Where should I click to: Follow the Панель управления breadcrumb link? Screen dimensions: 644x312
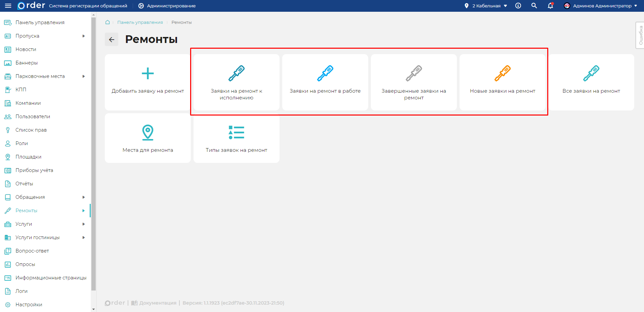(x=140, y=22)
